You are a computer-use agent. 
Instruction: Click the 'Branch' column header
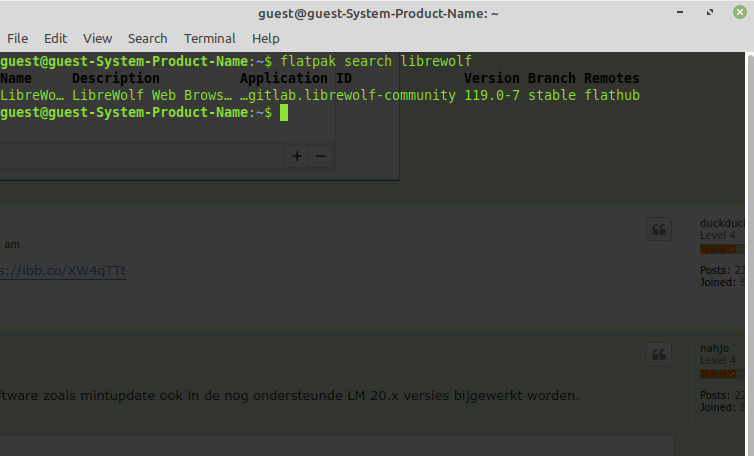(552, 78)
